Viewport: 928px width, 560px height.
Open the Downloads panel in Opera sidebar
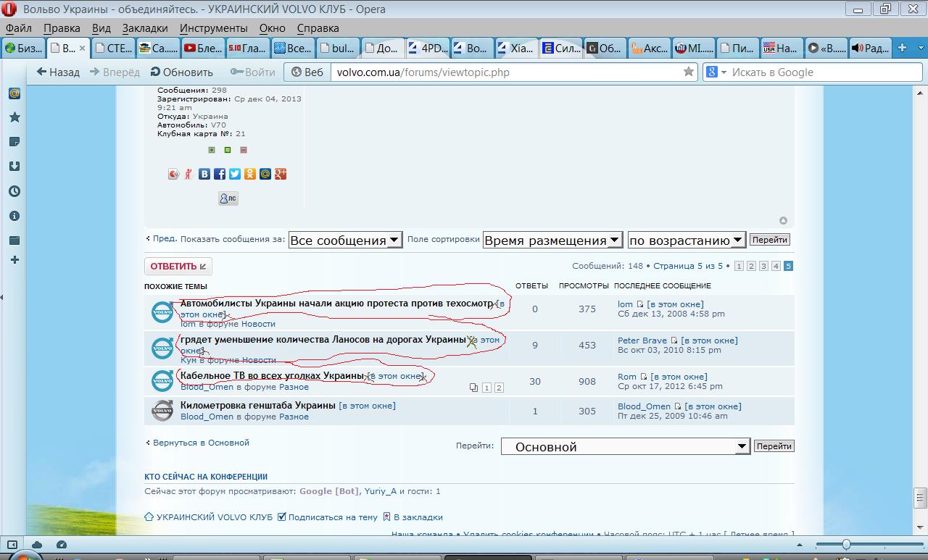(x=14, y=167)
